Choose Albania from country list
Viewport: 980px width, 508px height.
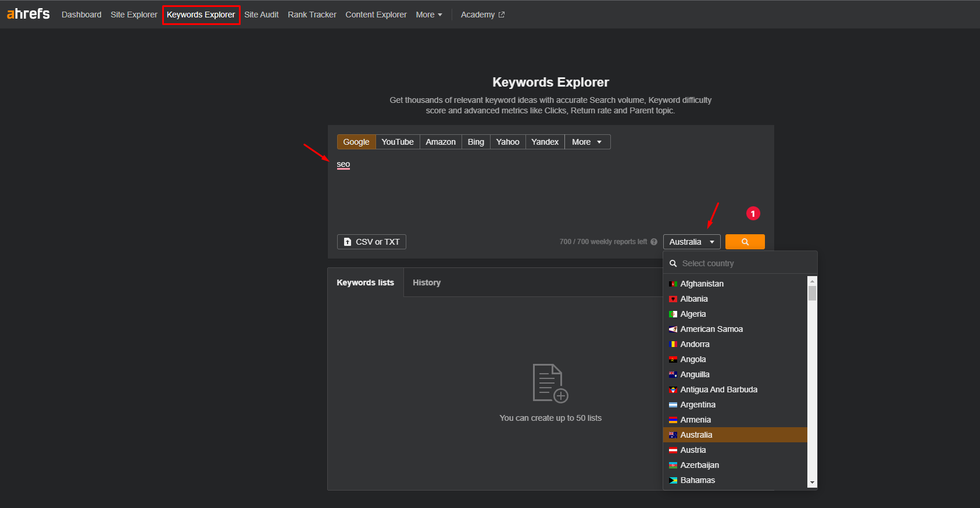click(735, 299)
